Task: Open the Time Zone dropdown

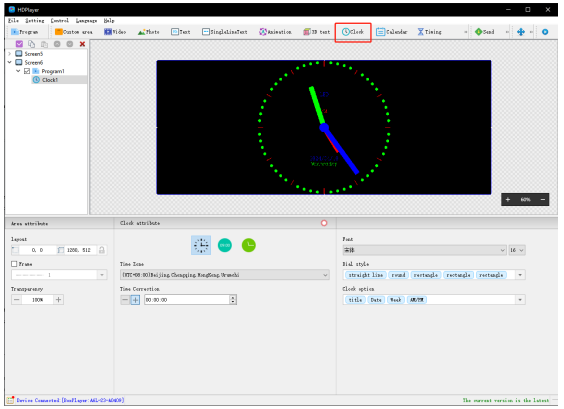Action: click(x=225, y=275)
